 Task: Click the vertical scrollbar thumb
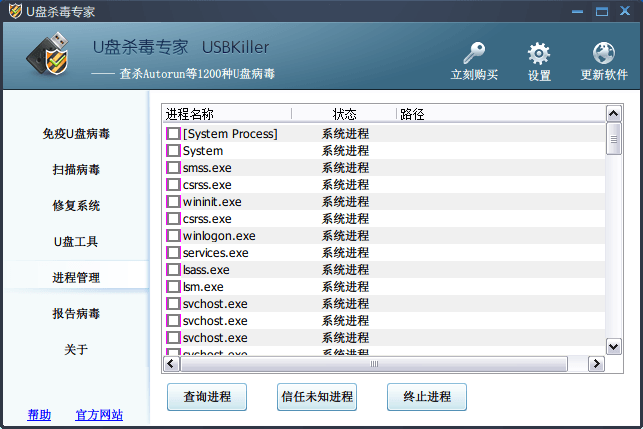coord(613,139)
